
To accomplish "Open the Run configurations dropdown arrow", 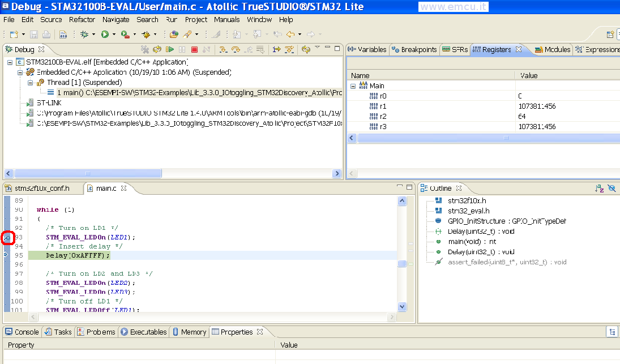I will (114, 35).
